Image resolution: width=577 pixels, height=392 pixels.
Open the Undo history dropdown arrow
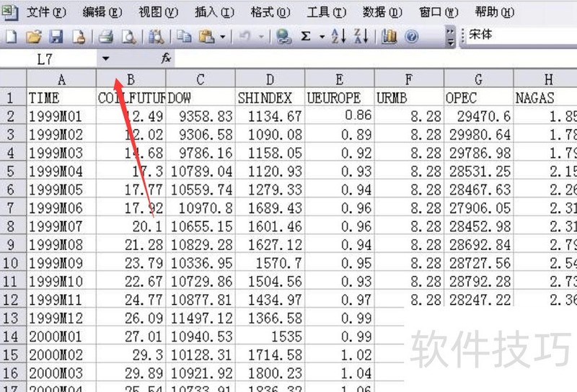pos(261,37)
